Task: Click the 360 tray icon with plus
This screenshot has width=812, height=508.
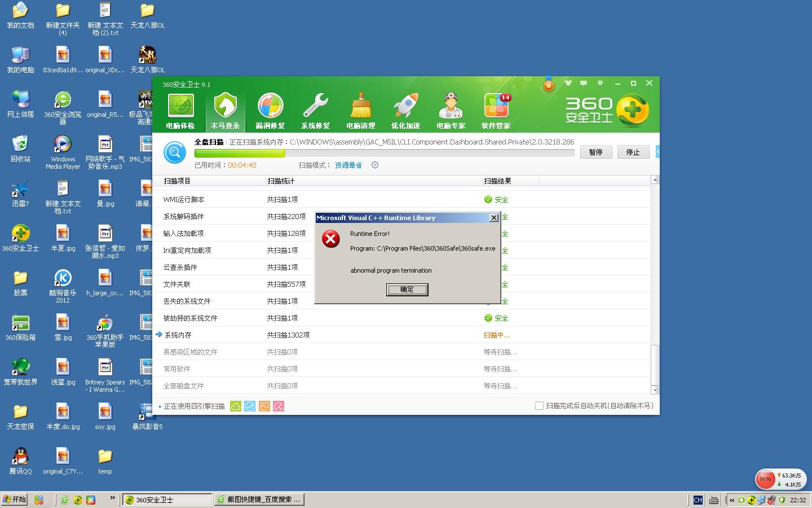Action: coord(752,500)
